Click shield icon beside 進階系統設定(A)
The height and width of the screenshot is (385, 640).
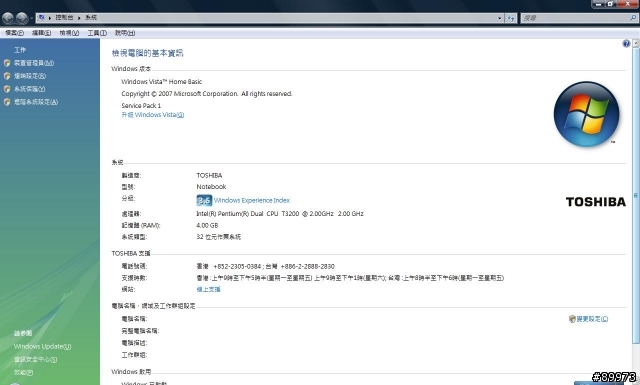pyautogui.click(x=7, y=102)
